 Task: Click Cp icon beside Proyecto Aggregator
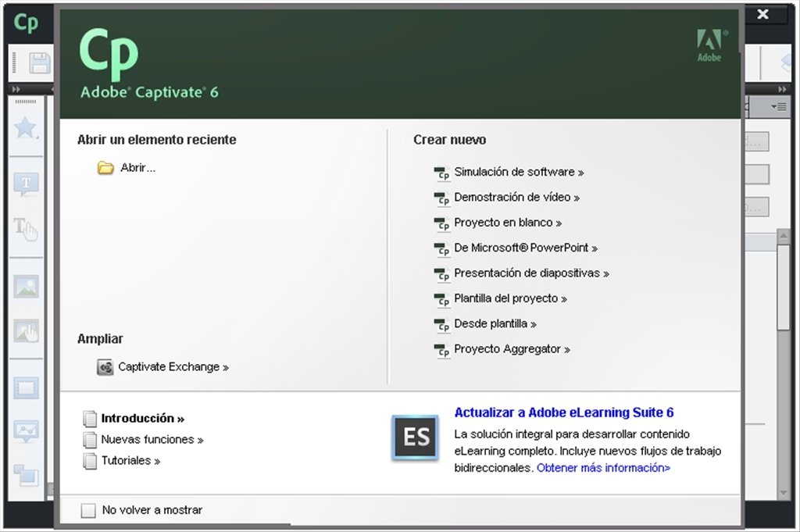click(x=441, y=350)
